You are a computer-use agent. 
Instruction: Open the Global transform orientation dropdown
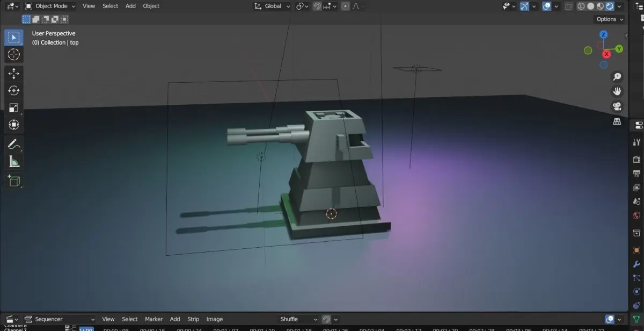272,6
